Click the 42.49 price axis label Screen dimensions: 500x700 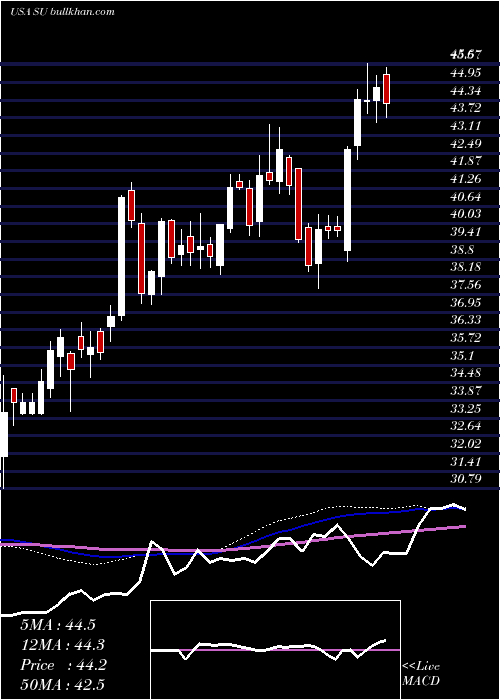click(x=466, y=144)
